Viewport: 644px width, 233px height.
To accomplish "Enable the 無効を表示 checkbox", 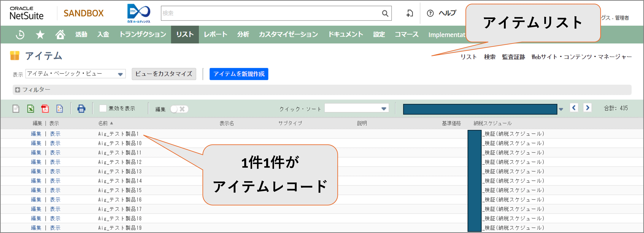I will pyautogui.click(x=103, y=108).
